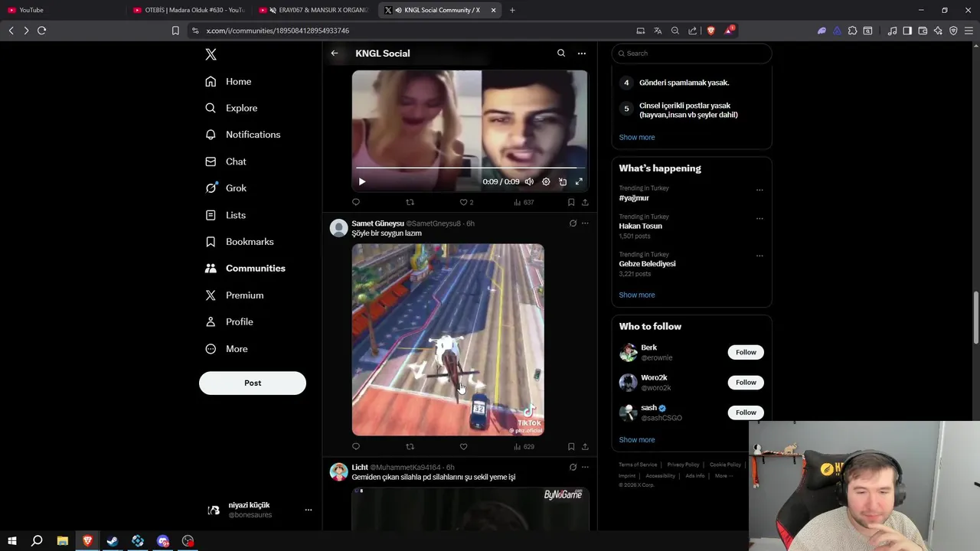980x551 pixels.
Task: Reply to Samet Güneysu's post
Action: tap(356, 447)
